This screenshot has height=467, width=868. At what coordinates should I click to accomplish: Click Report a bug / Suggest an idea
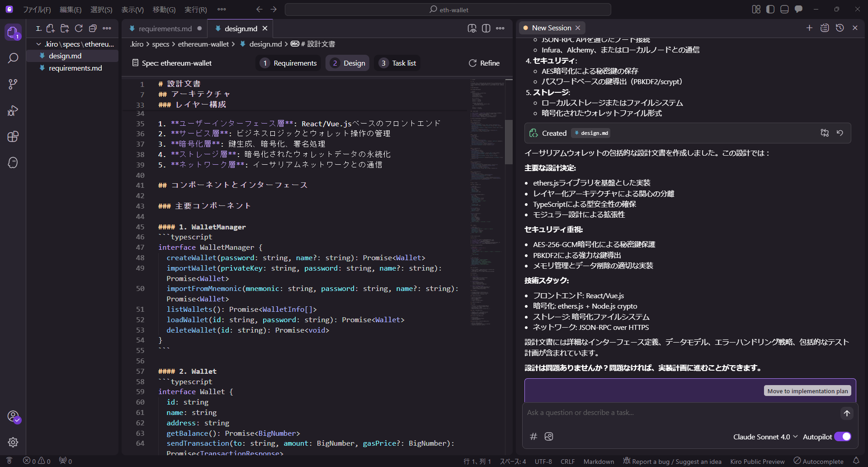[x=672, y=461]
